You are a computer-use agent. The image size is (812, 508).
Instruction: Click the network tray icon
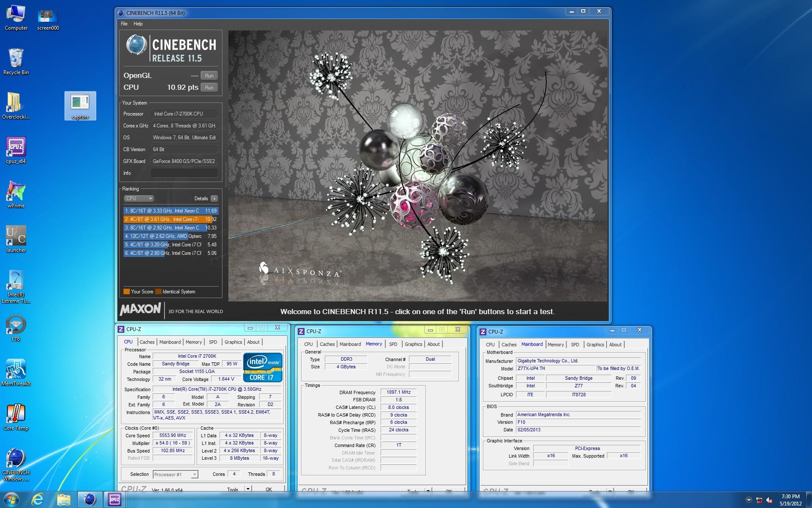point(759,500)
